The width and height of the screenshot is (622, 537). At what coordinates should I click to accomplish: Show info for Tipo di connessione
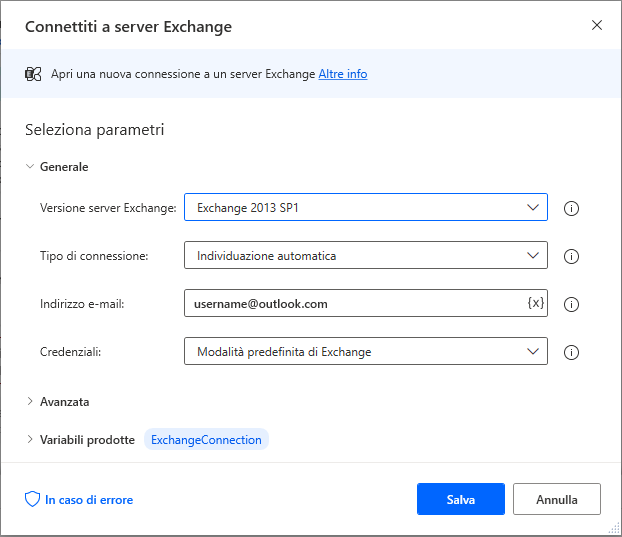pos(571,256)
